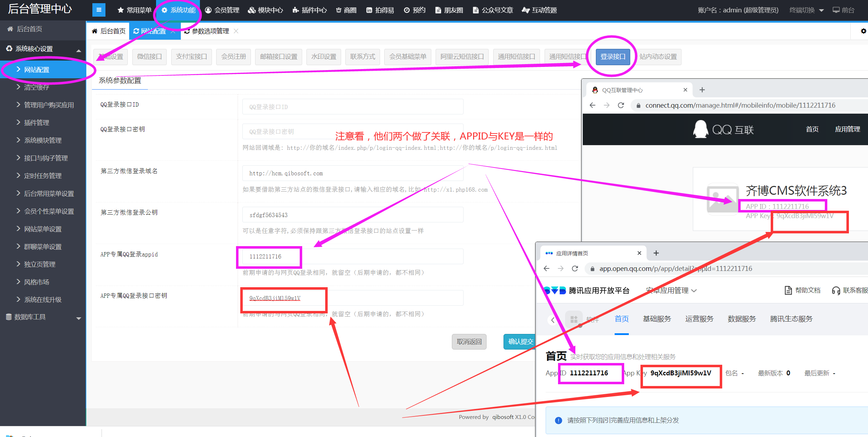Collapse the 系统核心设置 sidebar section

(43, 49)
